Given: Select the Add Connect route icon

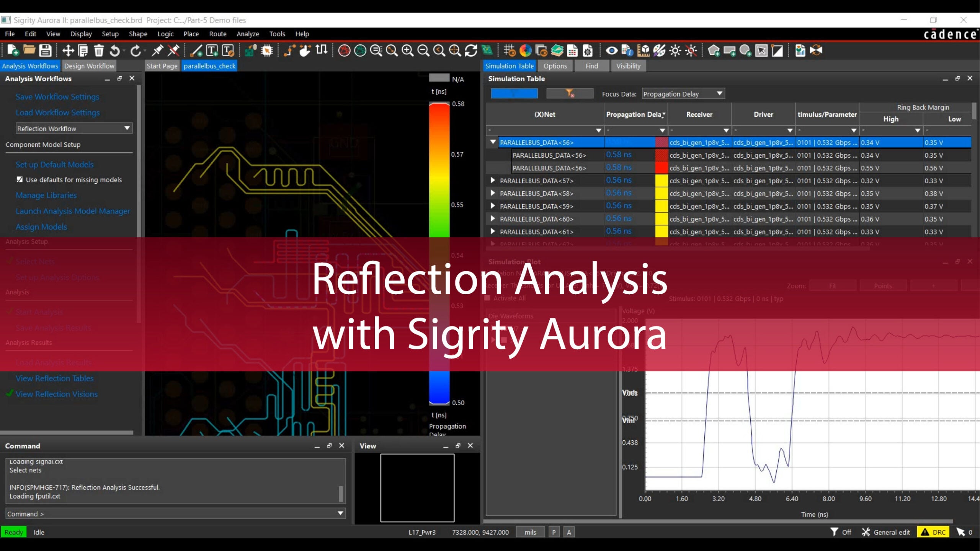Looking at the screenshot, I should point(289,50).
